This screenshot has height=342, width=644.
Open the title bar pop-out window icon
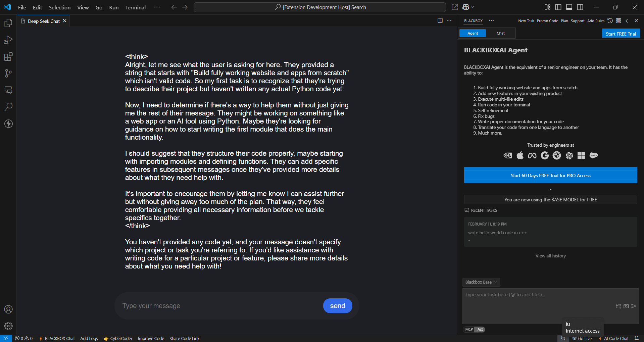[455, 7]
